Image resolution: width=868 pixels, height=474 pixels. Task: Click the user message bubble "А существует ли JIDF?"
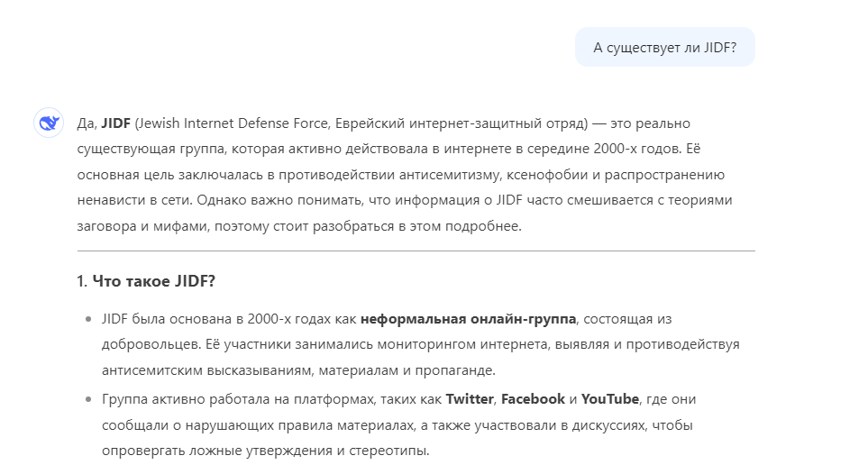click(664, 48)
